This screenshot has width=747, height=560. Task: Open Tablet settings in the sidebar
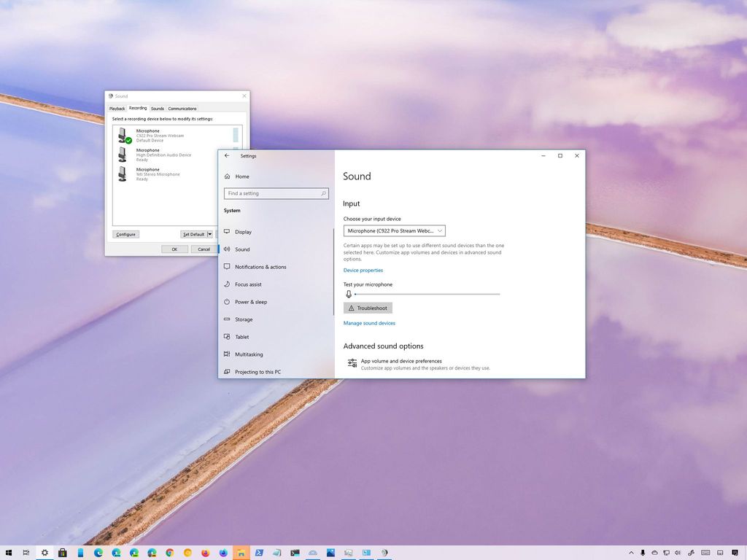[241, 336]
